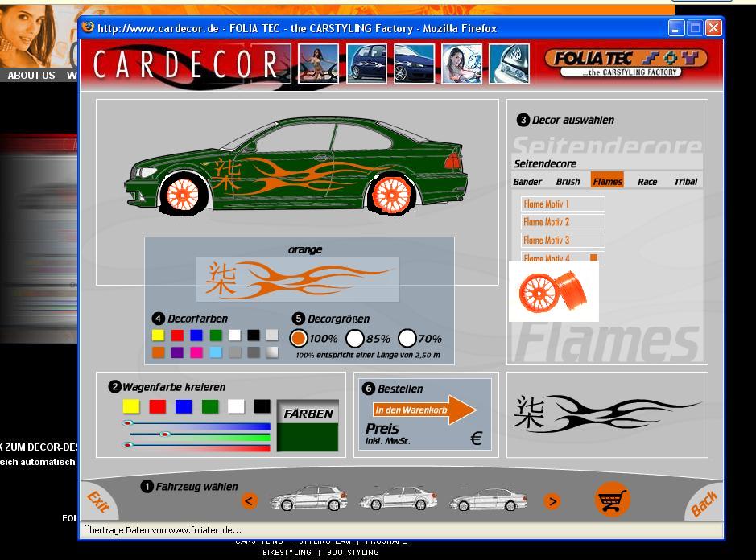Click the blue car header thumbnail
This screenshot has height=560, width=756.
[x=367, y=64]
